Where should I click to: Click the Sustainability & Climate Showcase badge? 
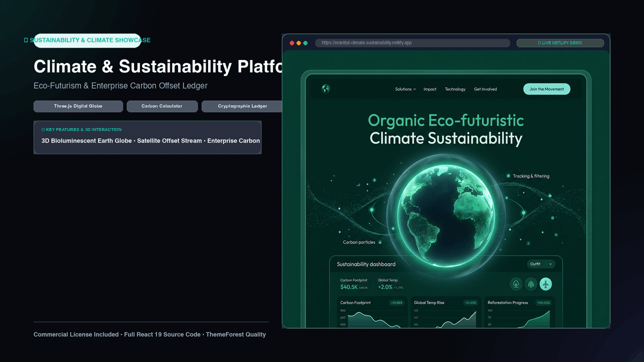[x=87, y=40]
